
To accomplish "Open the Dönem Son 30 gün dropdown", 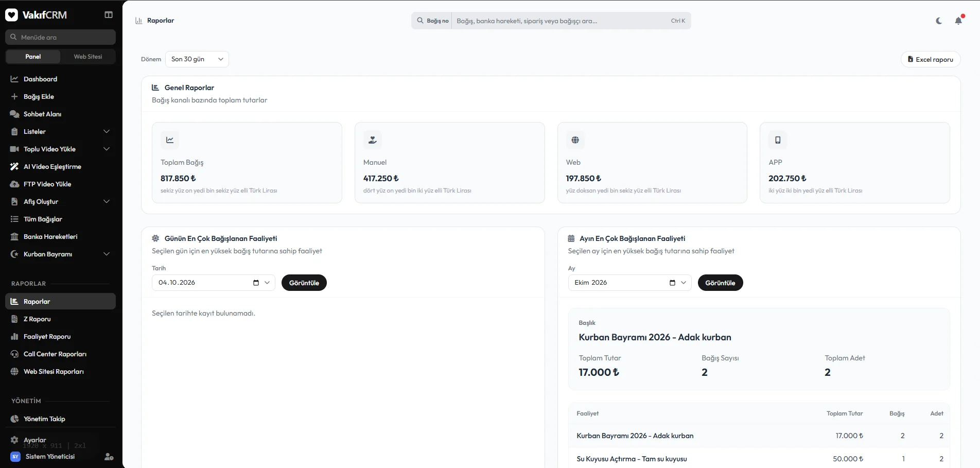I will click(x=197, y=59).
